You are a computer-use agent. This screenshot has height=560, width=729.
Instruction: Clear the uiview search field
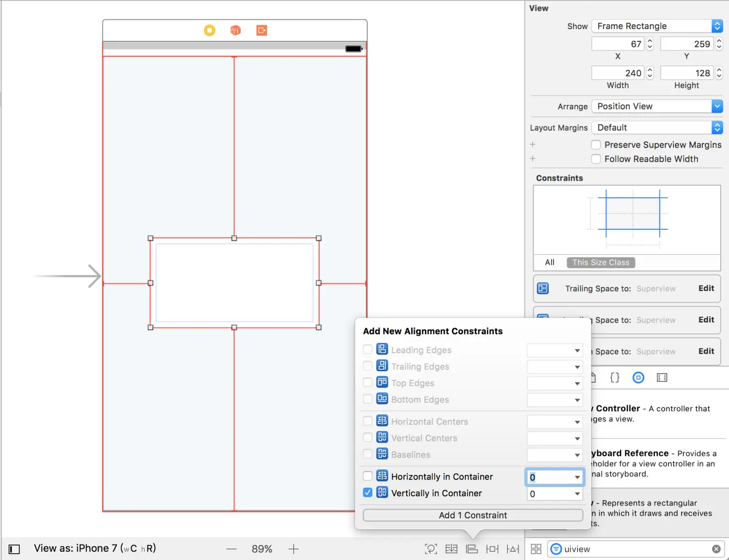(716, 549)
